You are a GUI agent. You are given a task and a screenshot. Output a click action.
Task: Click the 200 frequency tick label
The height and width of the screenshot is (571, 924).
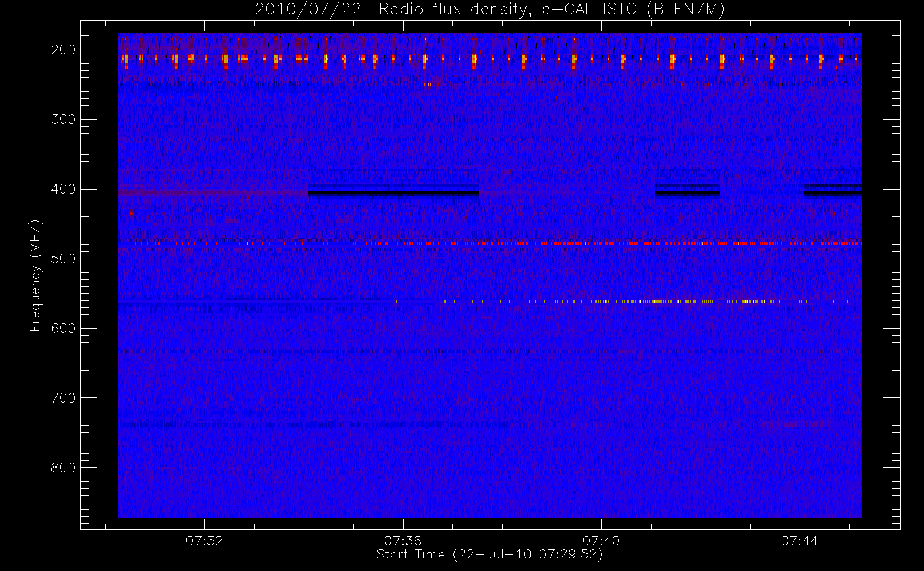[x=63, y=50]
